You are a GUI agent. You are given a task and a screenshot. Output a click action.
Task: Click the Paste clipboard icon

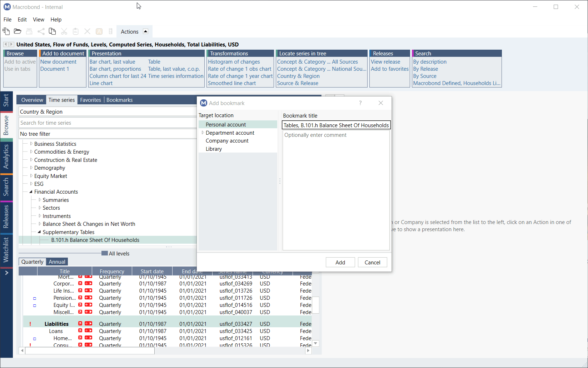(76, 31)
